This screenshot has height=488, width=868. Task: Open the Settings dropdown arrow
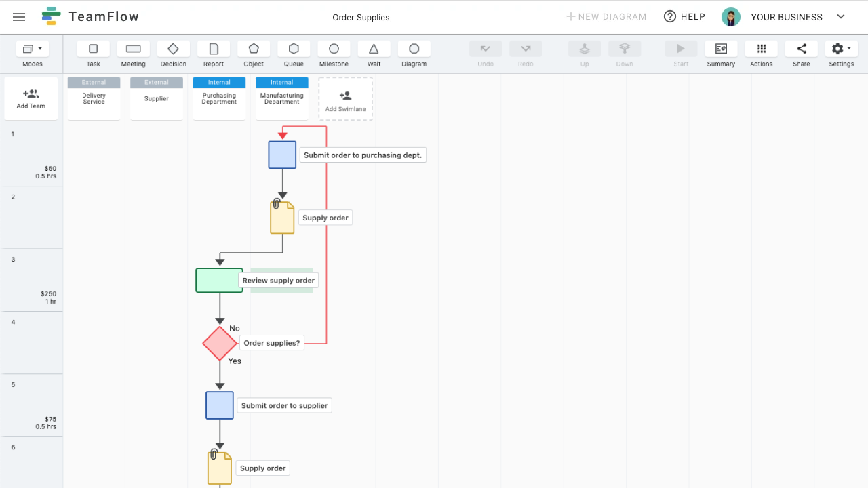pyautogui.click(x=848, y=49)
